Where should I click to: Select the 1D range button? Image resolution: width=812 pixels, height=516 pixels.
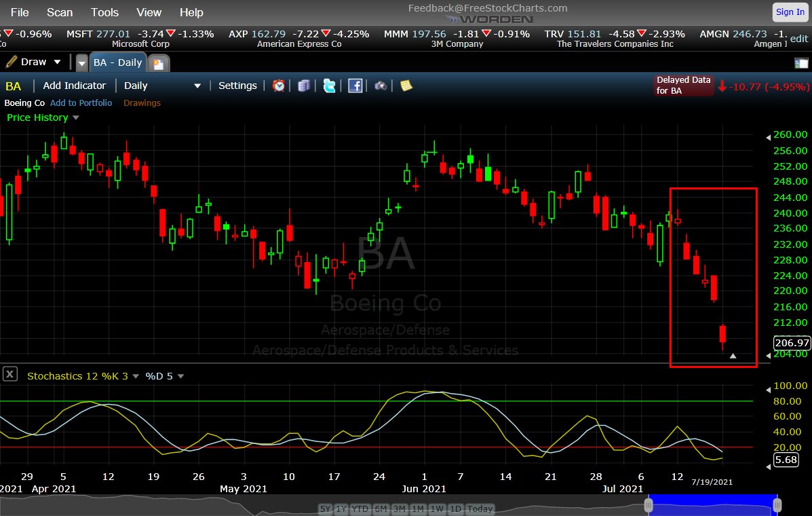click(x=455, y=509)
